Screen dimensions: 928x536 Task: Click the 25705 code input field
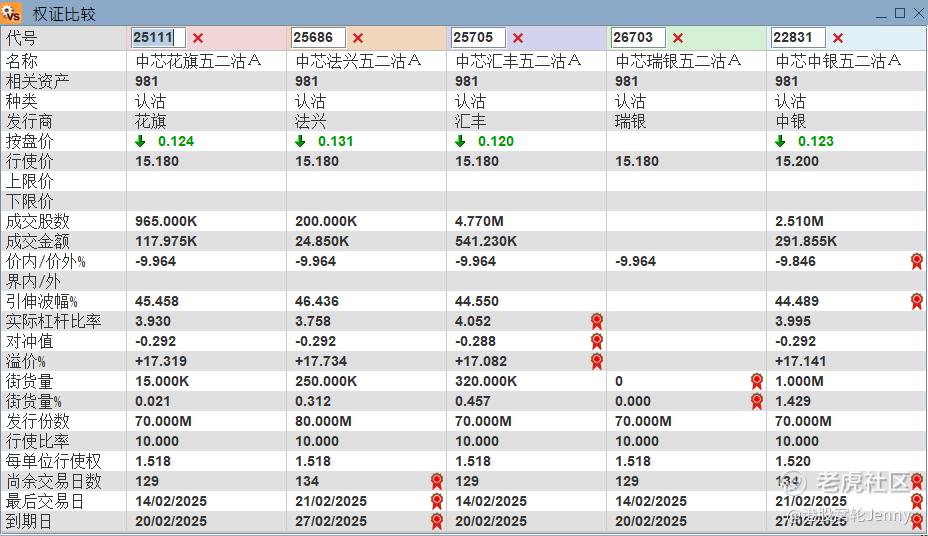pyautogui.click(x=478, y=37)
